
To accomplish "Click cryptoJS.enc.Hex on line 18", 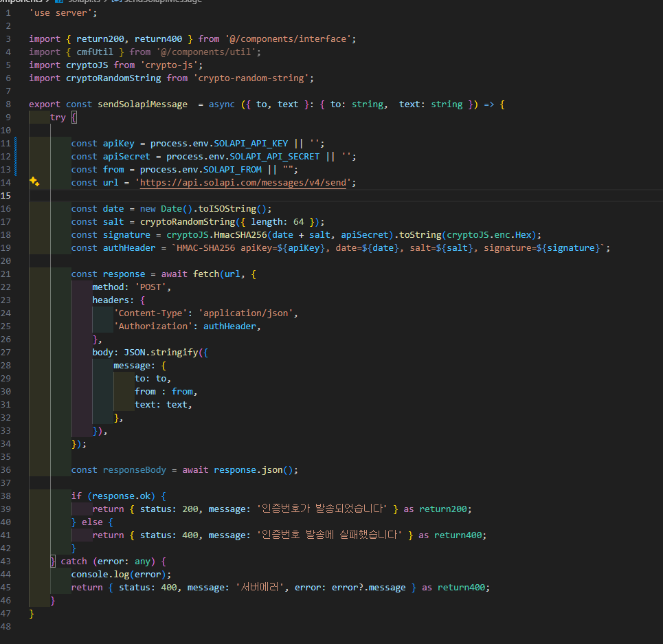I will [488, 235].
